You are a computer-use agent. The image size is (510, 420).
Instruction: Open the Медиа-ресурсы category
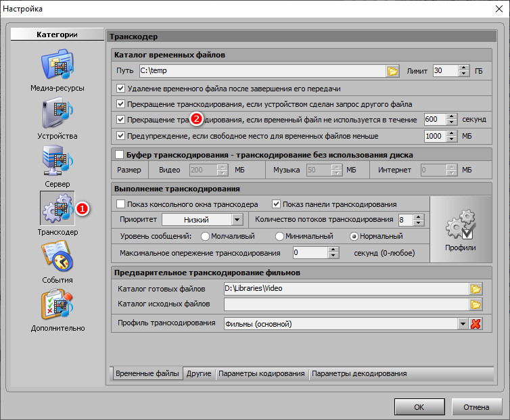[x=57, y=66]
